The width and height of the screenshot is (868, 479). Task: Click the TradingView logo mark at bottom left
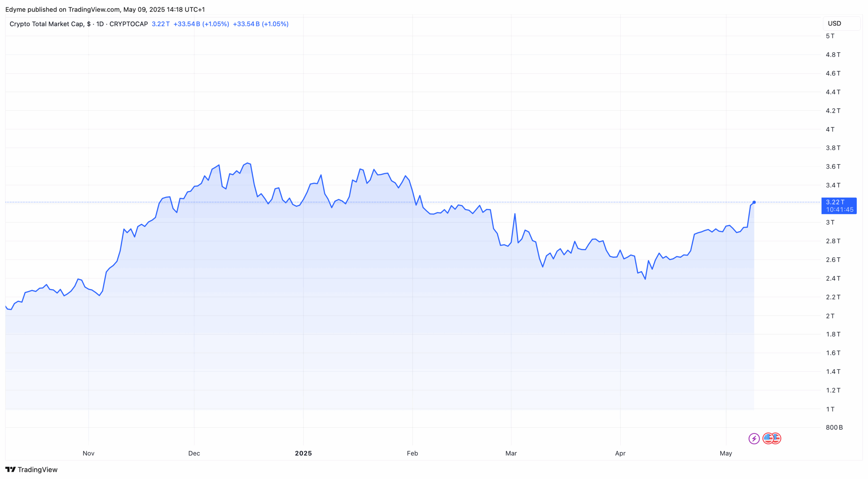[11, 469]
